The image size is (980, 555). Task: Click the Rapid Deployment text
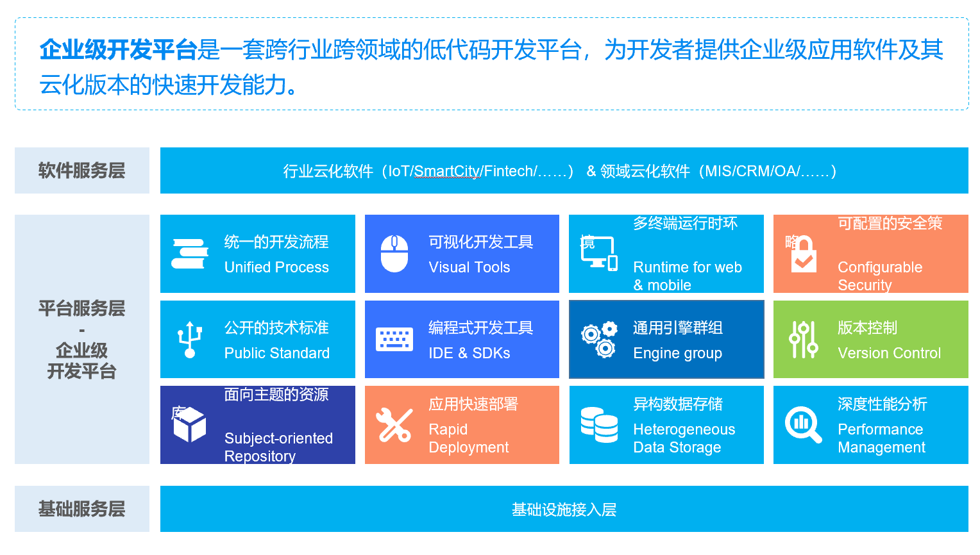coord(469,438)
